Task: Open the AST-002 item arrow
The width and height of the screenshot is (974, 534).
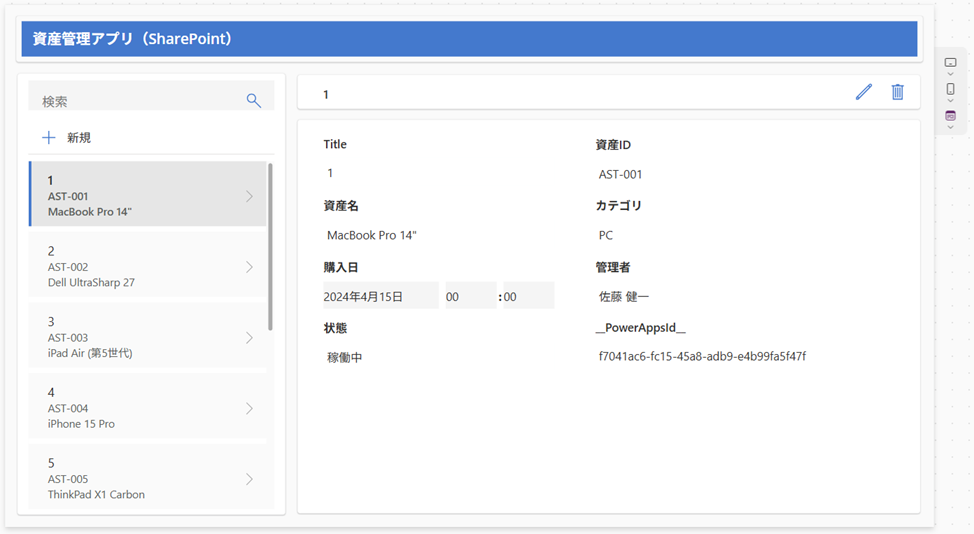Action: tap(249, 267)
